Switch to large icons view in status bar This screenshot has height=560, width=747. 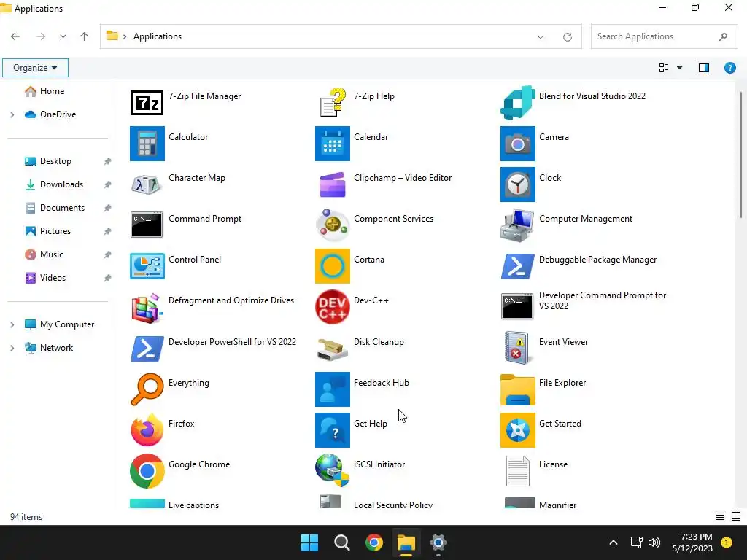(736, 516)
